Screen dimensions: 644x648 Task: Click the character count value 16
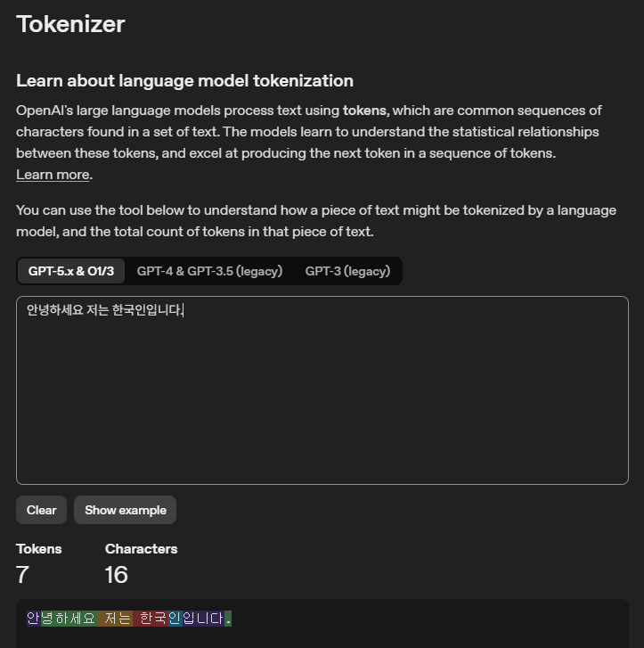[x=117, y=575]
